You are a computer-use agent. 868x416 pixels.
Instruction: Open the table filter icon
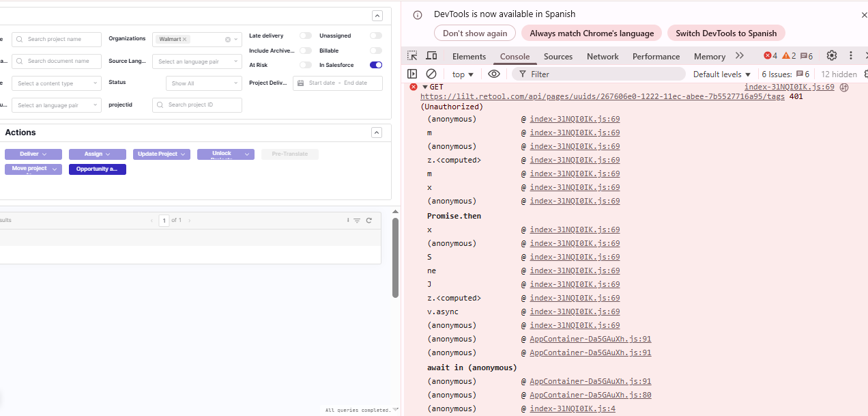[x=357, y=221]
